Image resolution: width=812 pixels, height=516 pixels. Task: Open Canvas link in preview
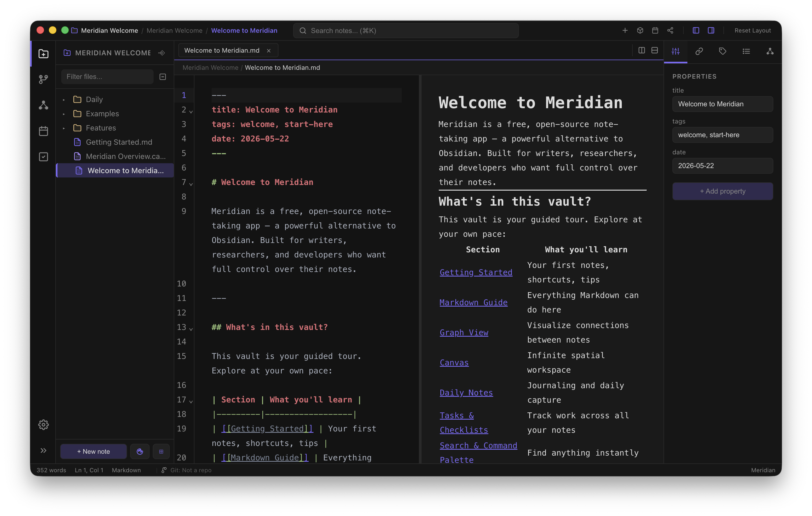(454, 362)
